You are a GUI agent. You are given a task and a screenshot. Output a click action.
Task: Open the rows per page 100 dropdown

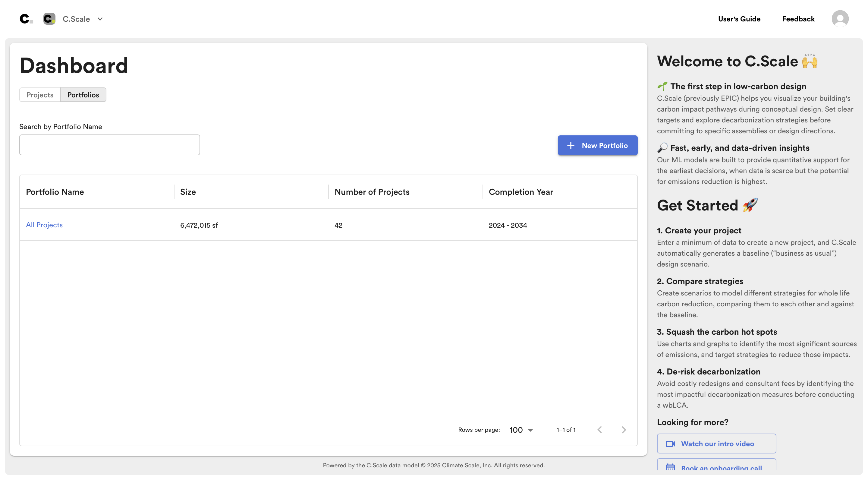coord(521,430)
